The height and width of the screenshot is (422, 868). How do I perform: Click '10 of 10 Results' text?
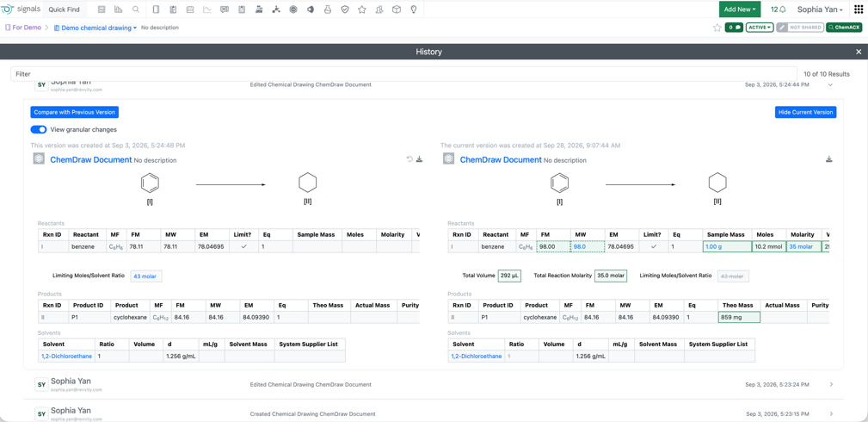tap(827, 74)
